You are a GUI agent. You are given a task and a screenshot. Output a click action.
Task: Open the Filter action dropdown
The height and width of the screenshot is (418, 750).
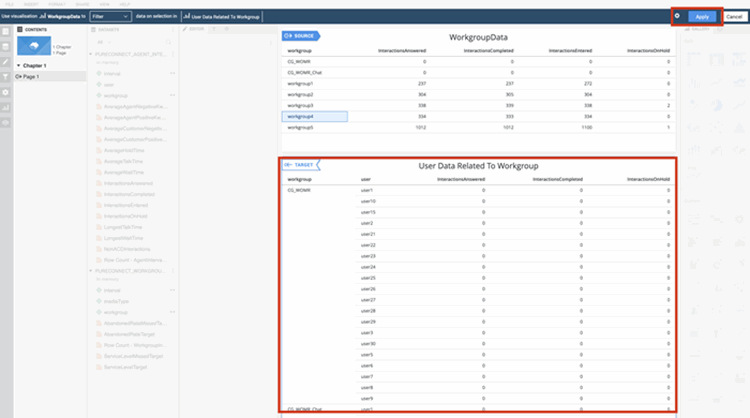tap(110, 16)
